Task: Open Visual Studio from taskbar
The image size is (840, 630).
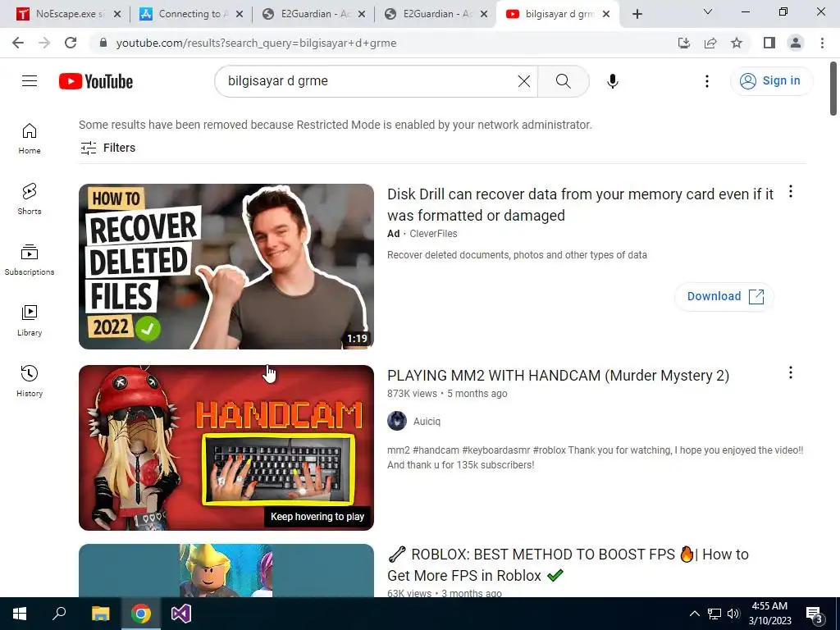Action: 181,614
